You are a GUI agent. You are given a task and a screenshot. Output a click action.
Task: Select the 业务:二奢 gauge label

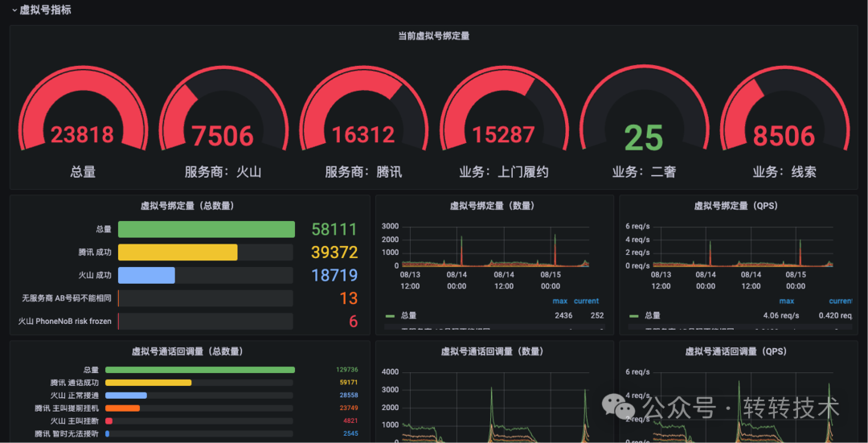click(x=644, y=172)
